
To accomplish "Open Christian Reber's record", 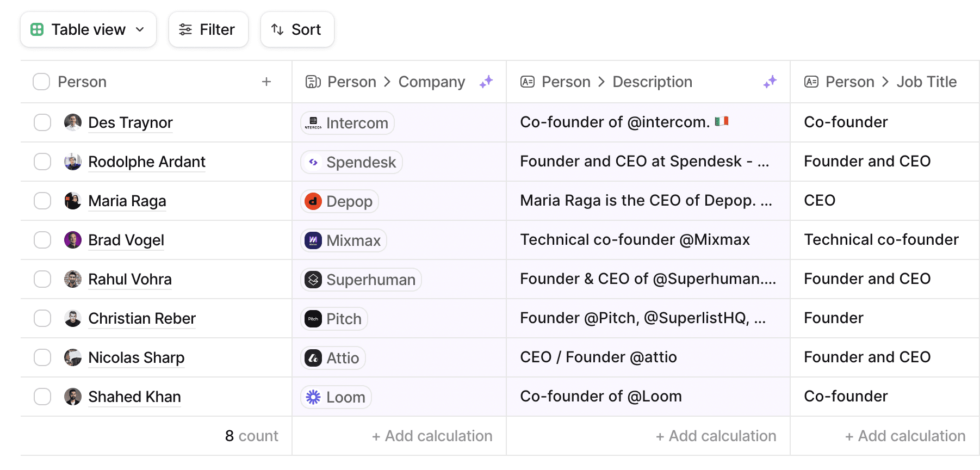I will [x=142, y=318].
